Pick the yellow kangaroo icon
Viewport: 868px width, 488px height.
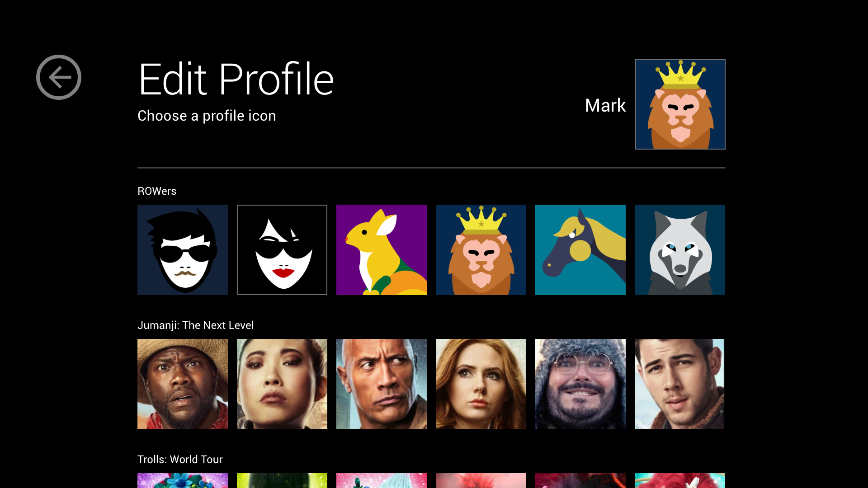[x=382, y=250]
